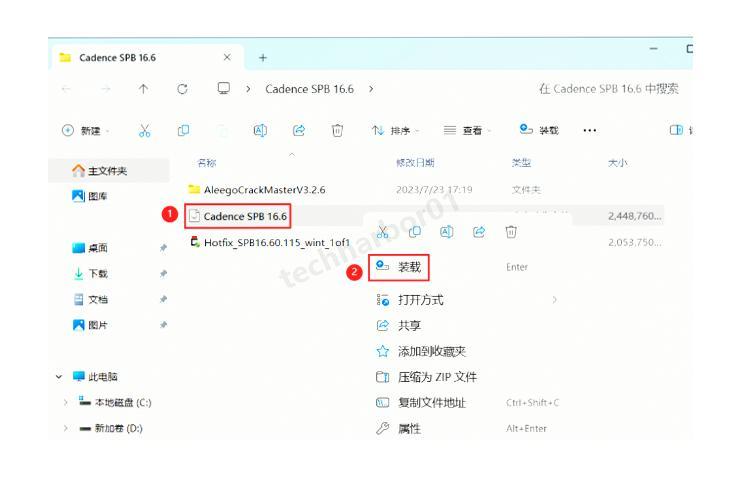Click the computer icon in address bar

[x=224, y=88]
